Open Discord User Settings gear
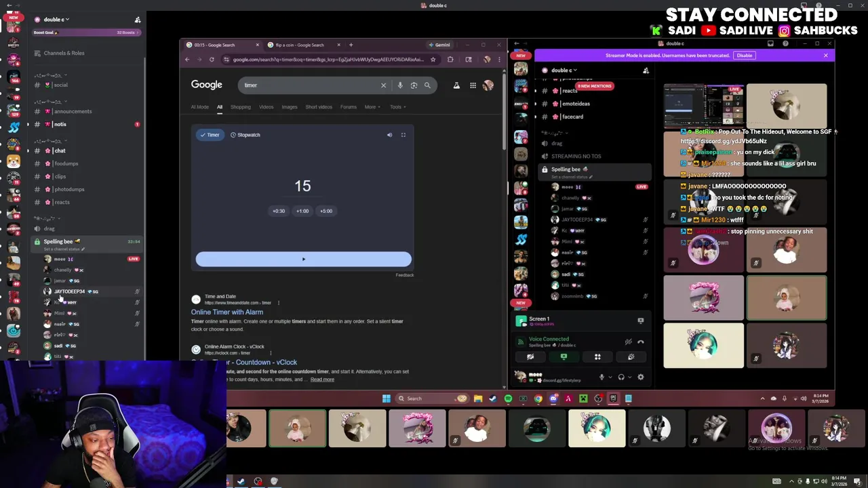This screenshot has width=868, height=488. tap(641, 378)
